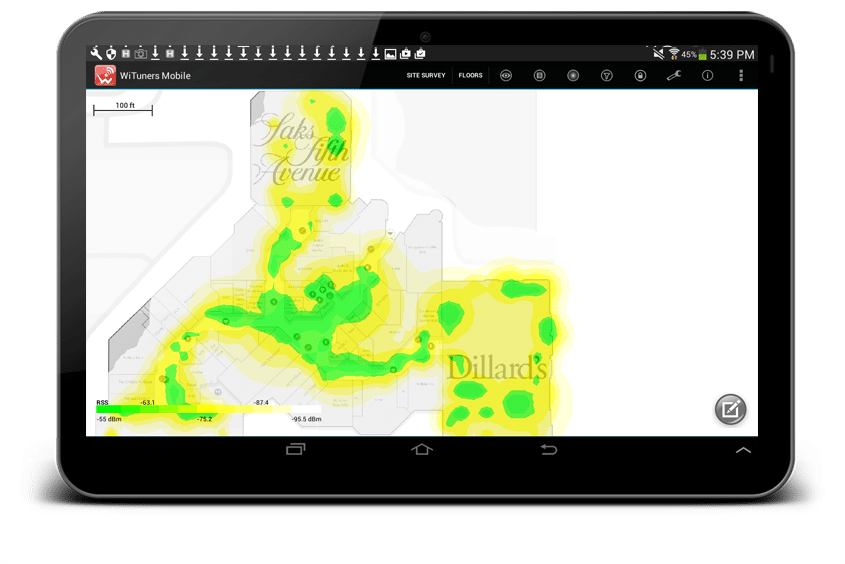Image resolution: width=845 pixels, height=564 pixels.
Task: Tap the Saks Fifth Avenue map label
Action: tap(302, 149)
